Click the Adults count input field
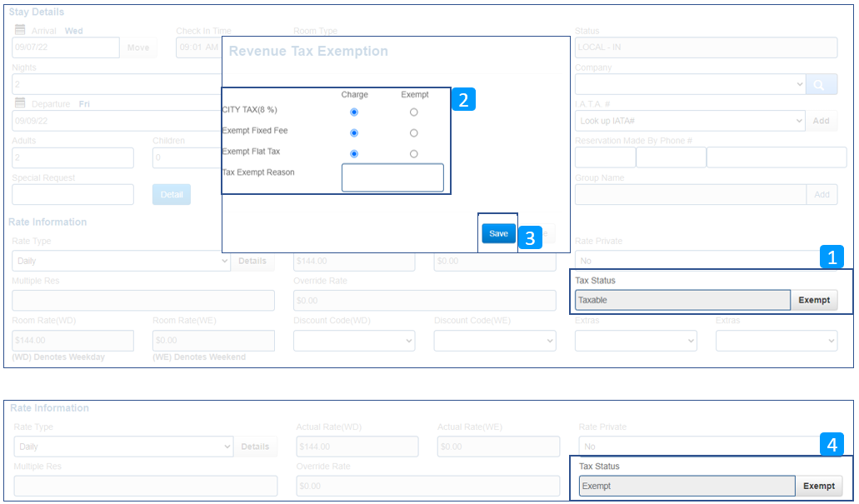859x504 pixels. (72, 157)
